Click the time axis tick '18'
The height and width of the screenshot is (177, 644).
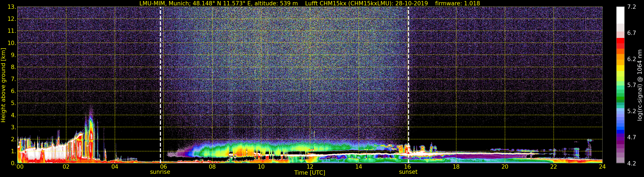(456, 167)
